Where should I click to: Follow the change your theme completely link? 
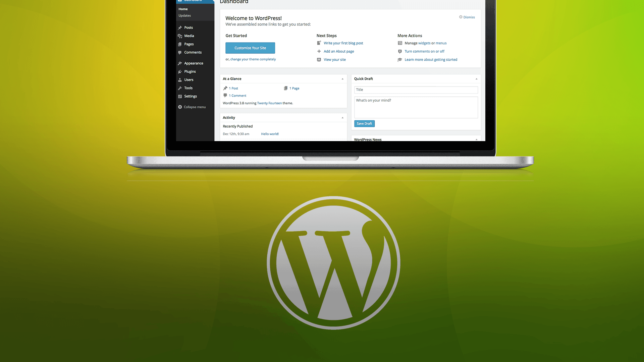tap(253, 59)
